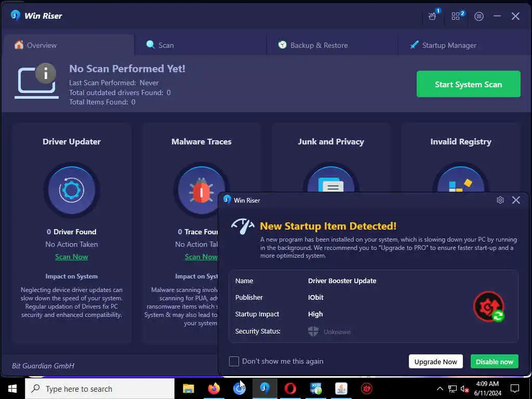Switch to the Scan tab
Screen dimensions: 532x399
pos(201,45)
